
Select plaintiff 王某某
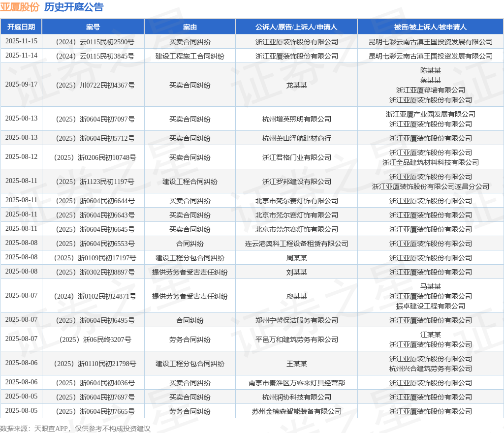click(x=296, y=364)
